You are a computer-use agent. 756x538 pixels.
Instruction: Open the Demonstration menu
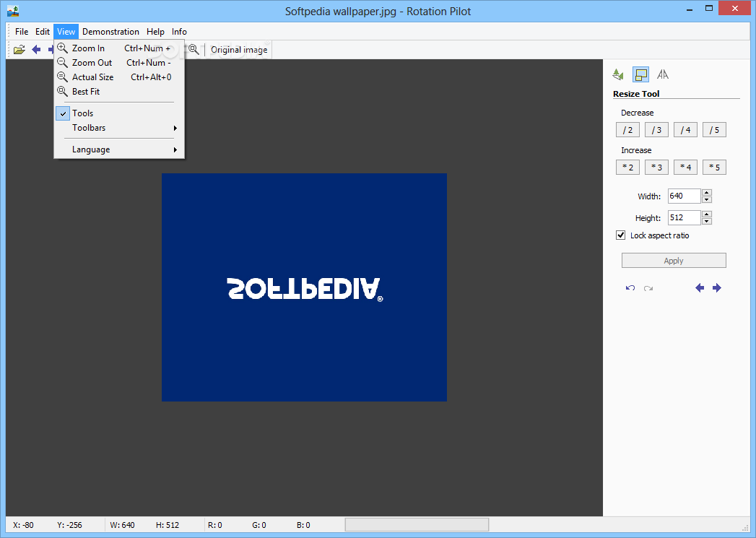tap(110, 31)
